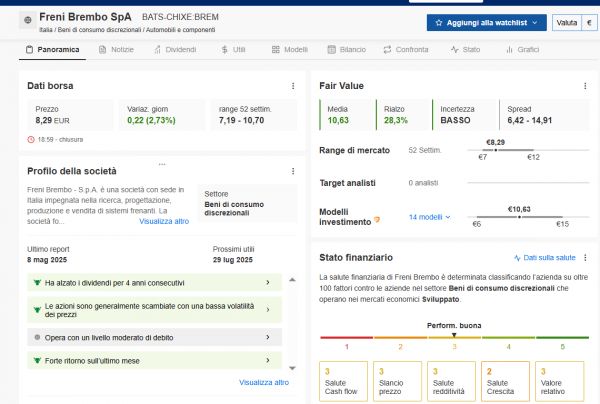This screenshot has width=600, height=404.
Task: Click the Fair Value Media 10,63 box
Action: pos(347,115)
